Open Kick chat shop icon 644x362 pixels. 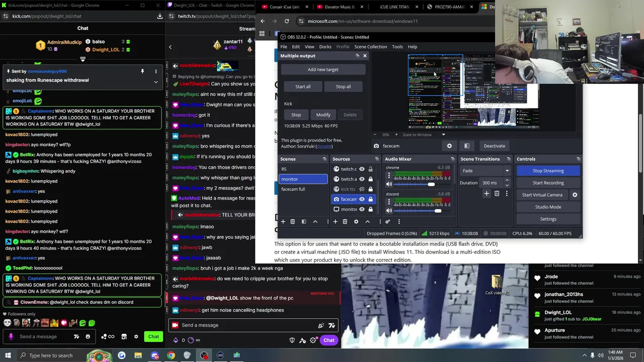124,337
